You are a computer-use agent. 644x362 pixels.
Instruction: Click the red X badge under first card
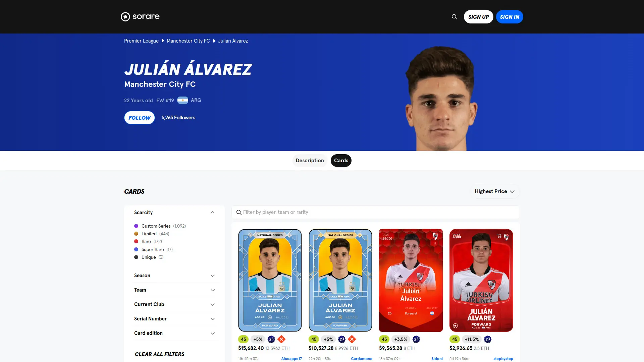(281, 339)
